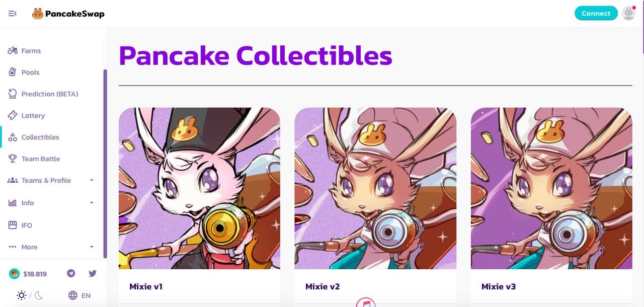Connect wallet with the Connect button

click(x=596, y=14)
